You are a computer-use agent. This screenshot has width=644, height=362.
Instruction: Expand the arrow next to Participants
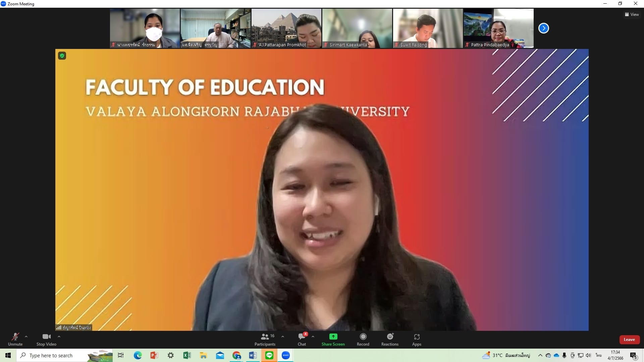(283, 337)
